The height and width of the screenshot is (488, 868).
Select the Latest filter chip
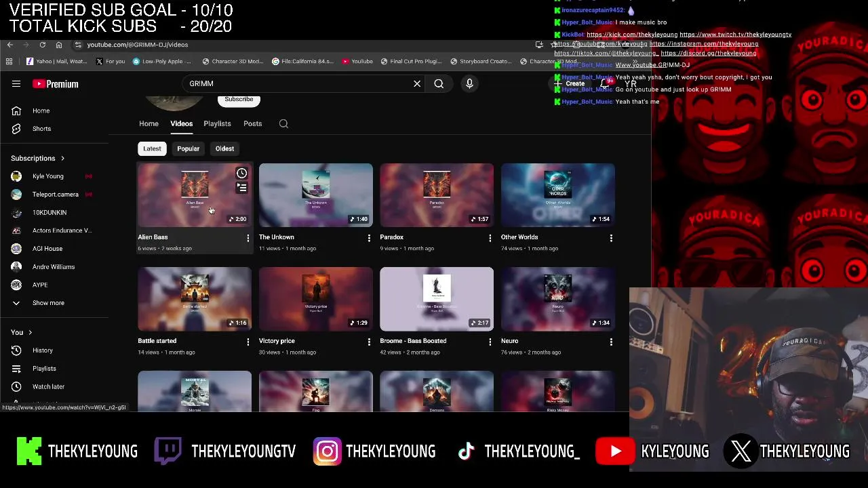pos(152,148)
